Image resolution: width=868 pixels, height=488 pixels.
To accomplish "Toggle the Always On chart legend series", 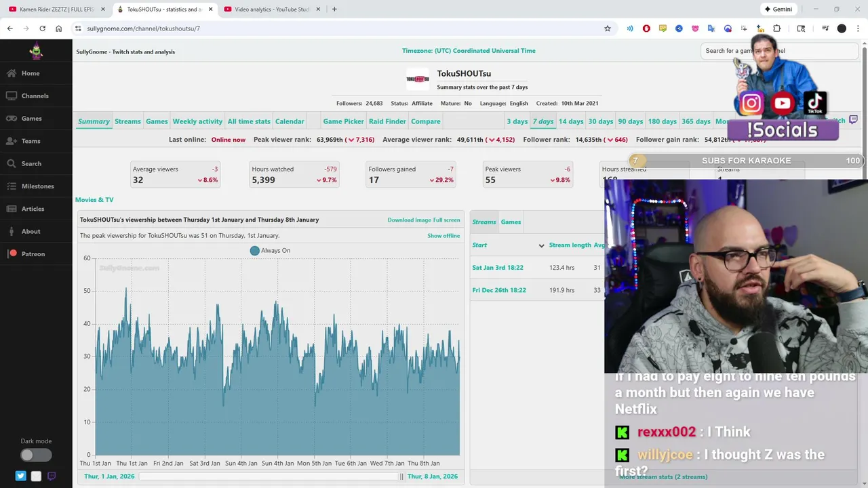I will pyautogui.click(x=270, y=251).
